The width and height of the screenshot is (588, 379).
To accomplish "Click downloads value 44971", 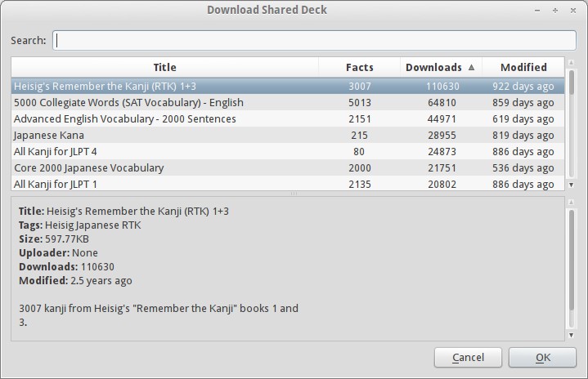I will (x=442, y=119).
